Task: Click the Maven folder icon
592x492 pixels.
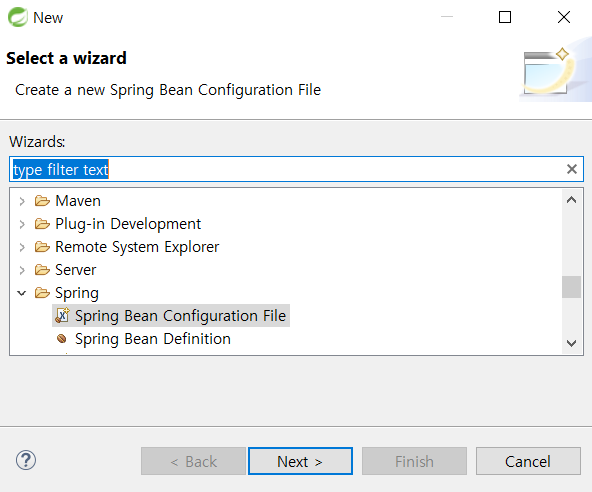Action: click(42, 201)
